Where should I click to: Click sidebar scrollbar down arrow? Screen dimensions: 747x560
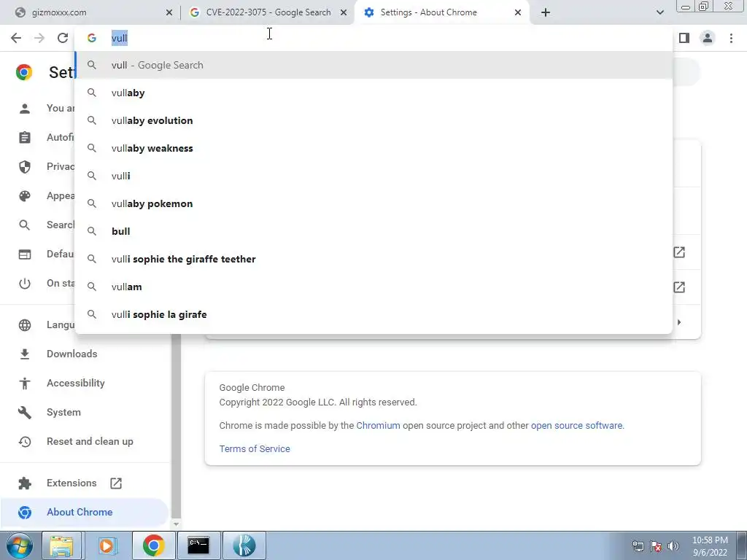[176, 524]
